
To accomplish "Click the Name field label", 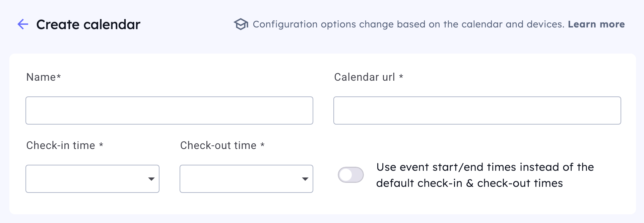I will coord(41,77).
